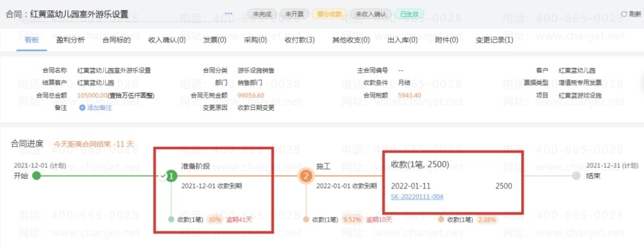Click the 未收入确认 status tag

371,14
